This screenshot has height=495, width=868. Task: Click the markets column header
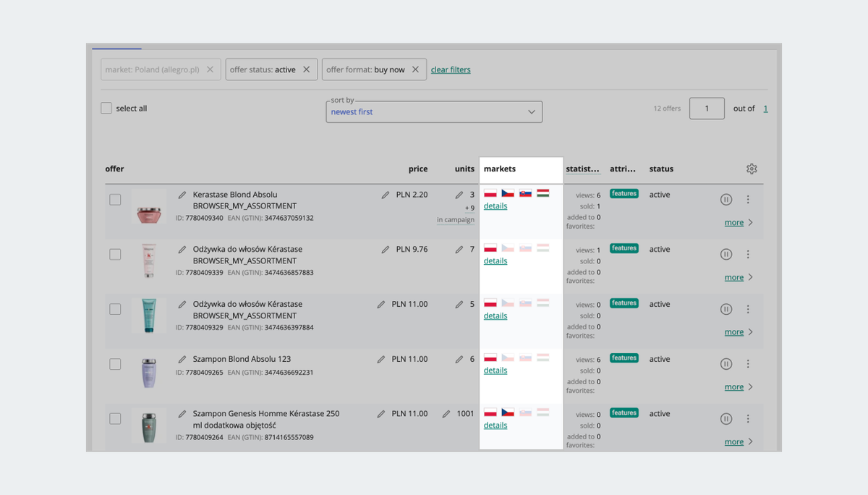[500, 169]
